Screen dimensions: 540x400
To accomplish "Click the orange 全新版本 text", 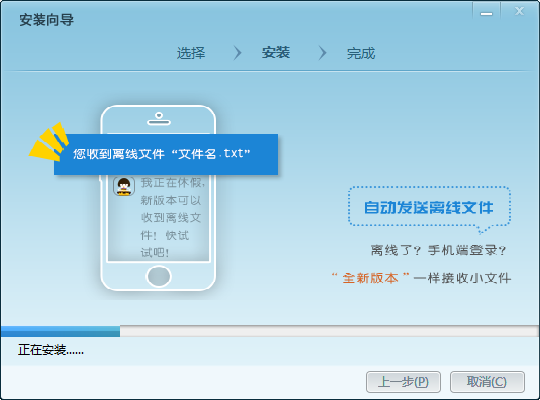I will 371,278.
